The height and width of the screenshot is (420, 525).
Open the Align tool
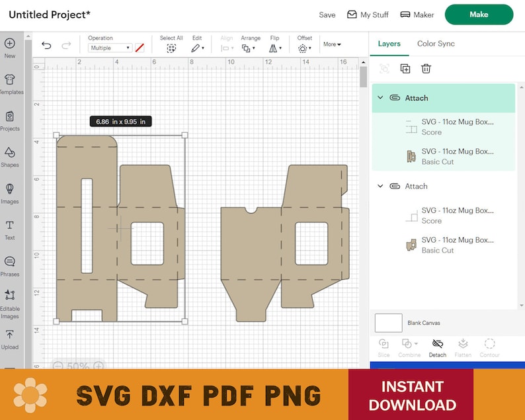tap(227, 48)
